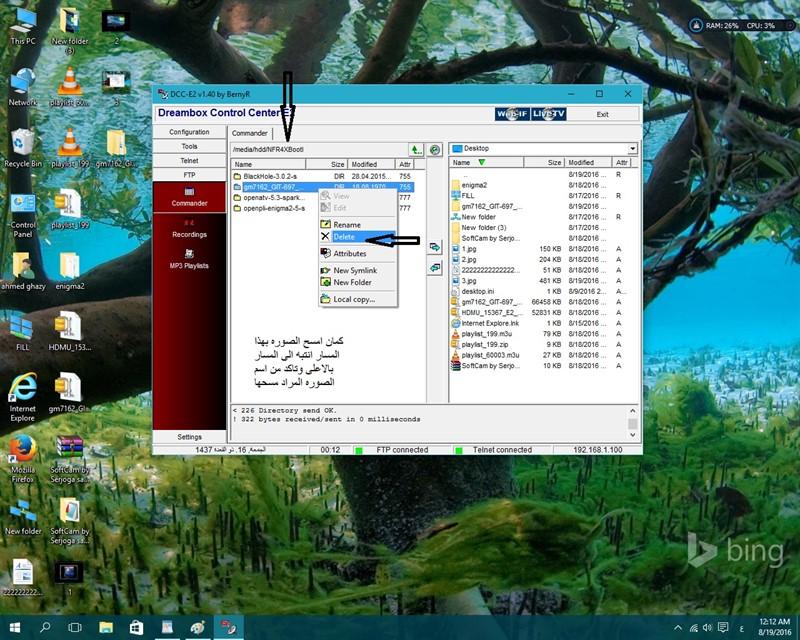Viewport: 800px width, 640px height.
Task: Choose New Symlink from the context menu
Action: click(x=358, y=270)
